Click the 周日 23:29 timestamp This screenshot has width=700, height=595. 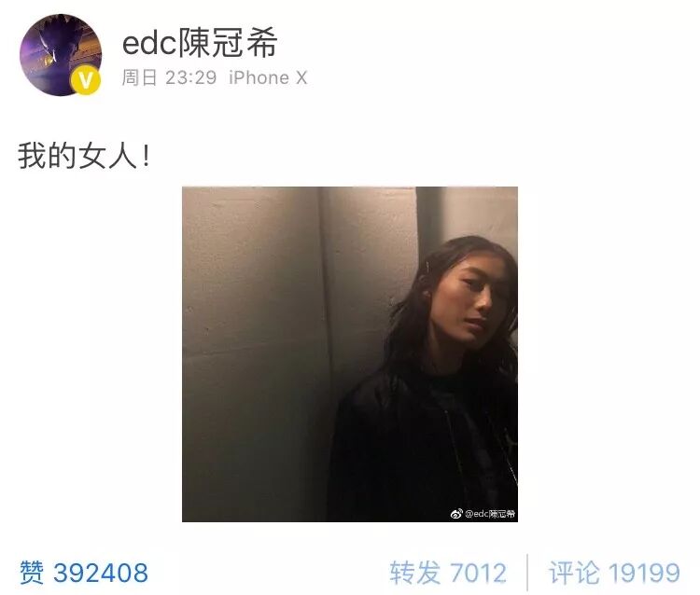coord(169,77)
